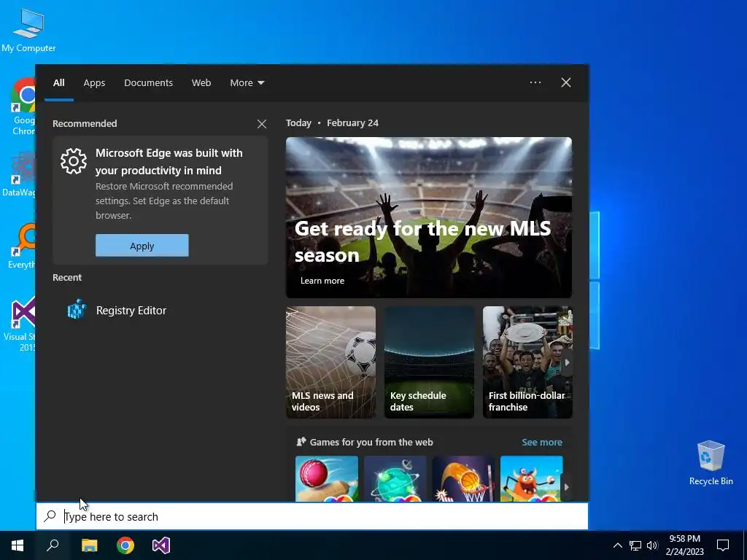
Task: Open the Recycle Bin desktop icon
Action: click(x=711, y=463)
